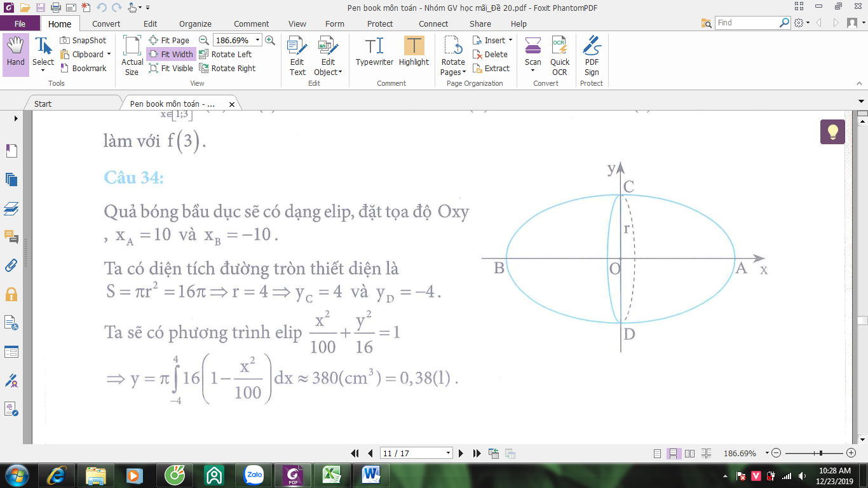Viewport: 868px width, 488px height.
Task: Click the Quick OCR icon
Action: pyautogui.click(x=560, y=56)
